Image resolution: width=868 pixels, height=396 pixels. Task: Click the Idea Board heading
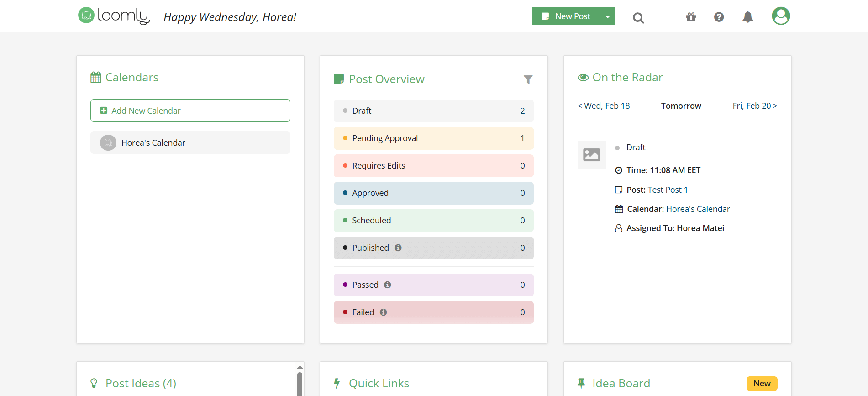(621, 383)
